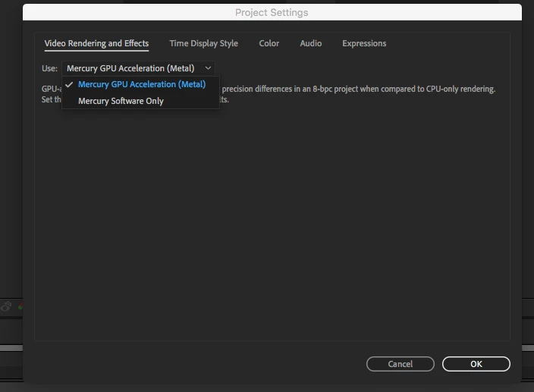Switch to the Expressions tab
Viewport: 534px width, 392px height.
[x=364, y=43]
